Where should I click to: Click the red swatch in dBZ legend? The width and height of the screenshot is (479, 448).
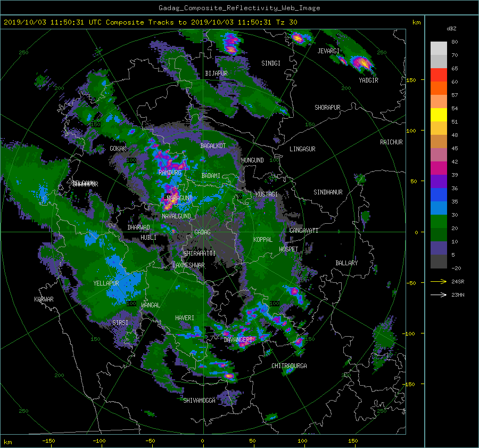[439, 75]
